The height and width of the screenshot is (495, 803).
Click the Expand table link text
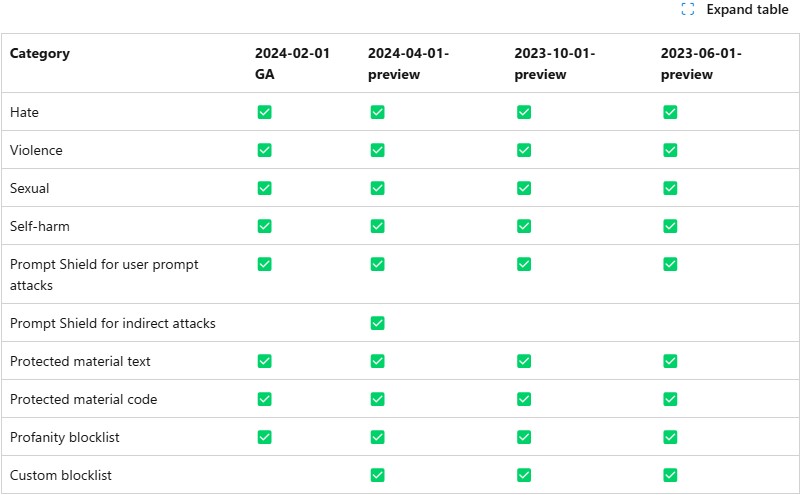pyautogui.click(x=747, y=9)
